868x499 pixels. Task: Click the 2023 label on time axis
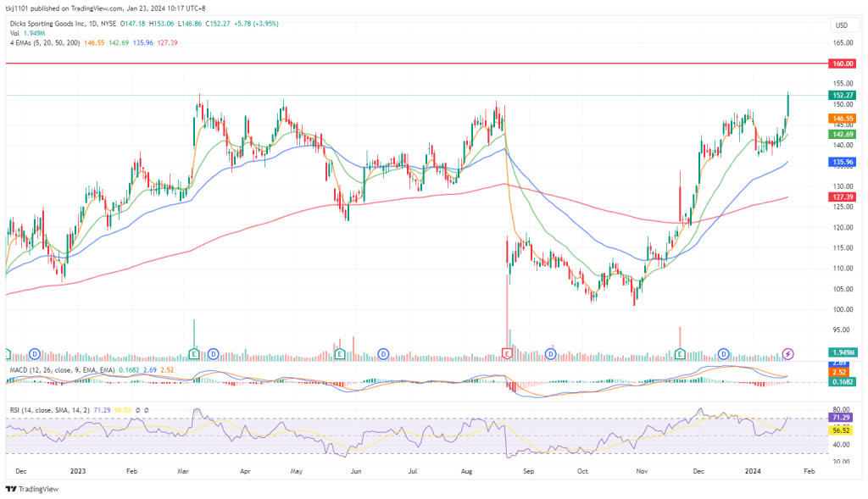click(78, 471)
